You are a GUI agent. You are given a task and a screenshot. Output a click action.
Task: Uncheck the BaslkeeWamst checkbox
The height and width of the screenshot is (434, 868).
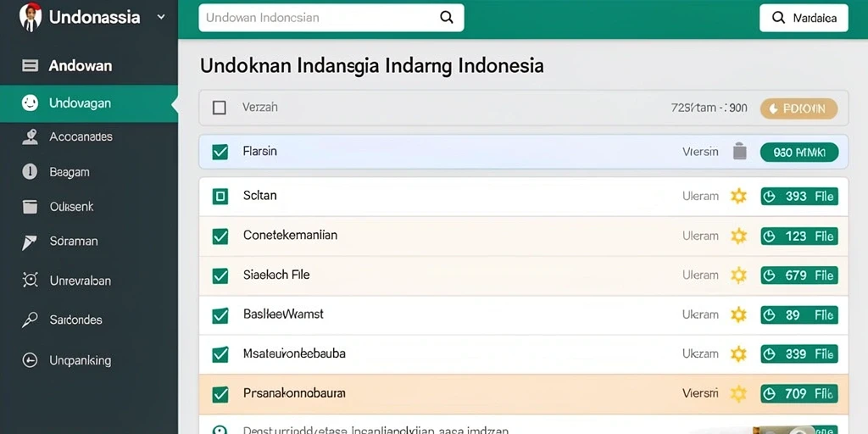point(220,315)
